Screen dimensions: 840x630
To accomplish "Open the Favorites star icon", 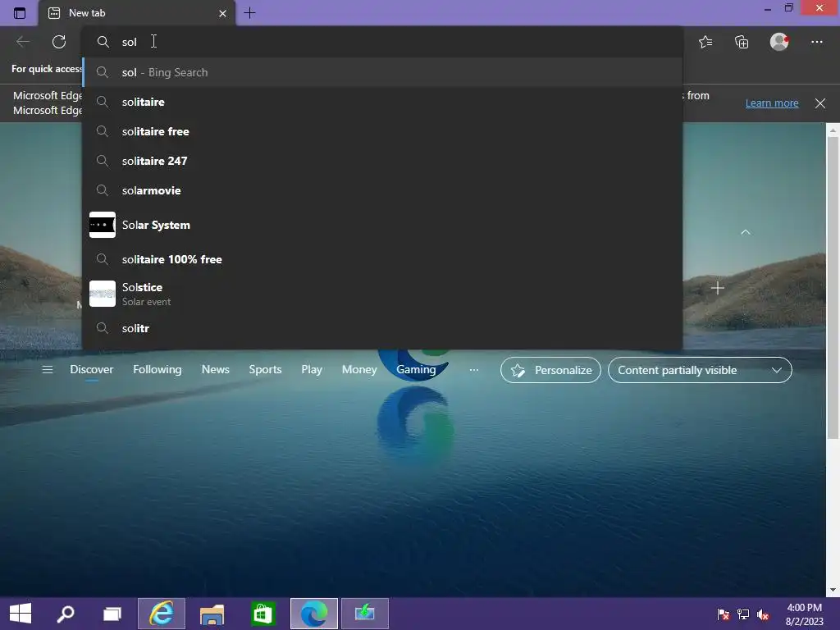I will [x=705, y=42].
